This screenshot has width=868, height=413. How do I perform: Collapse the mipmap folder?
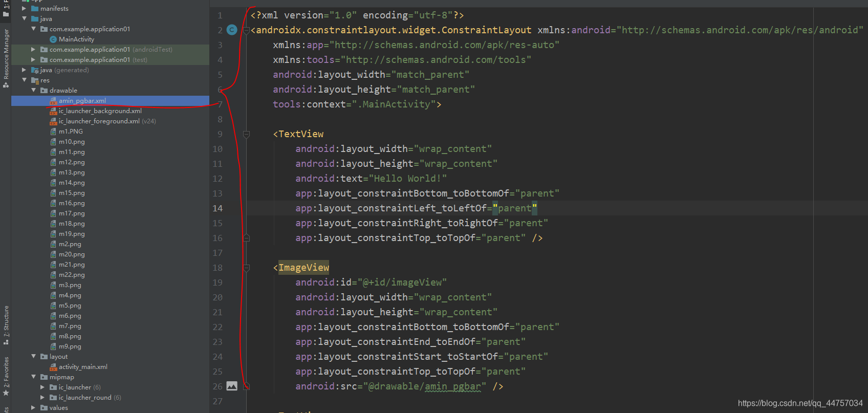tap(33, 377)
